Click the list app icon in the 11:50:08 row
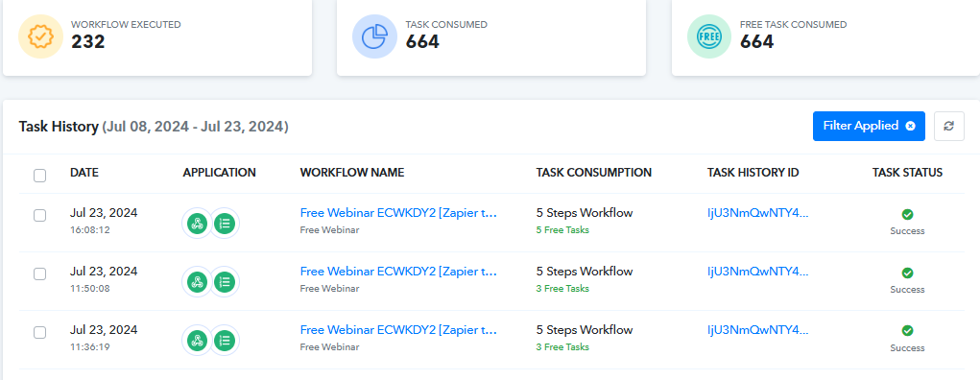 click(x=225, y=282)
